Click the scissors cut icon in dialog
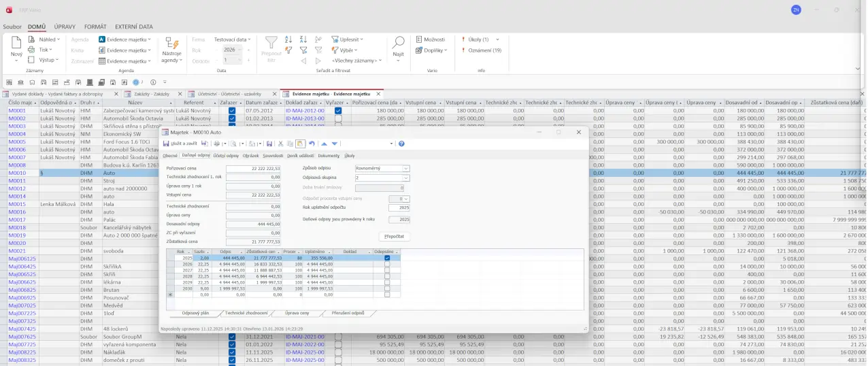868x366 pixels. 280,144
